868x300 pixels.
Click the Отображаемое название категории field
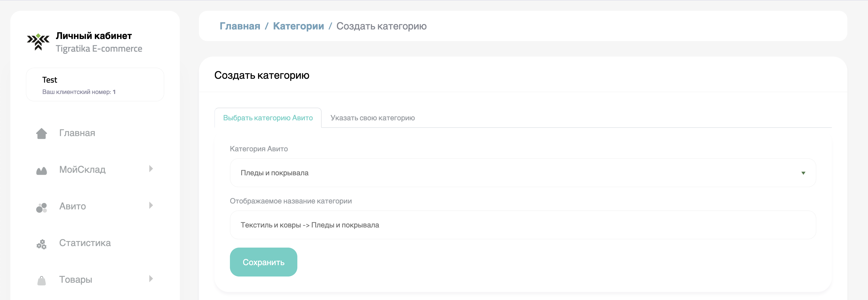coord(523,225)
